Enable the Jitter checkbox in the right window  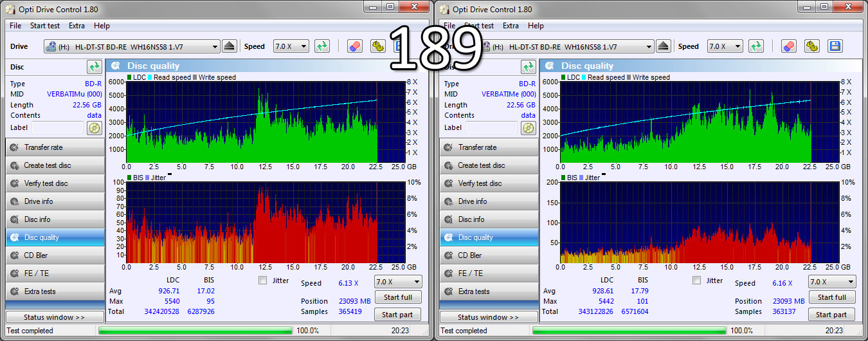696,281
